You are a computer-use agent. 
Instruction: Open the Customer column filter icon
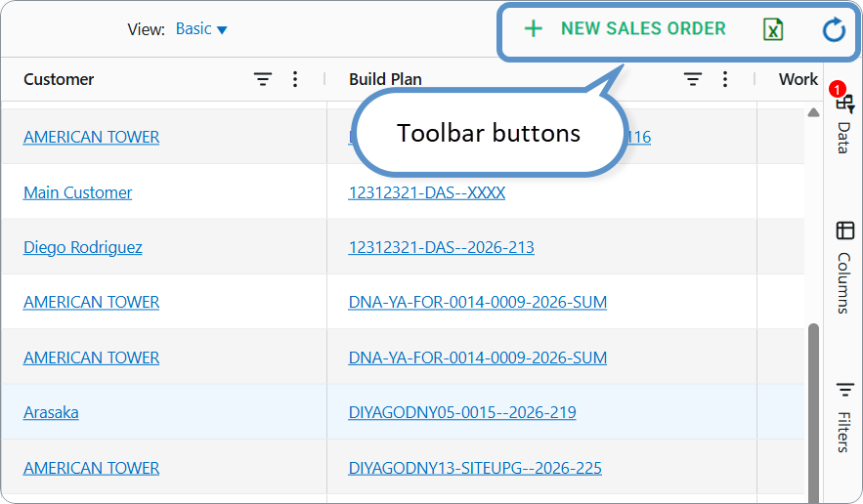coord(263,79)
